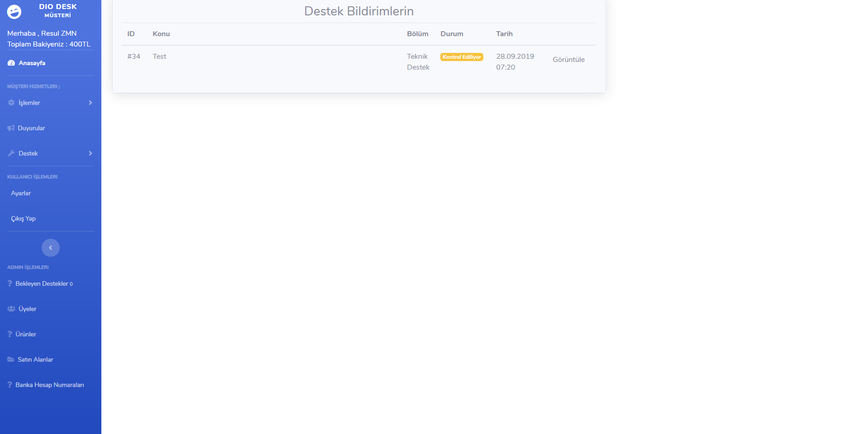Viewport: 868px width, 434px height.
Task: Click the Bekleyen Destekler 0 count badge
Action: click(x=71, y=284)
